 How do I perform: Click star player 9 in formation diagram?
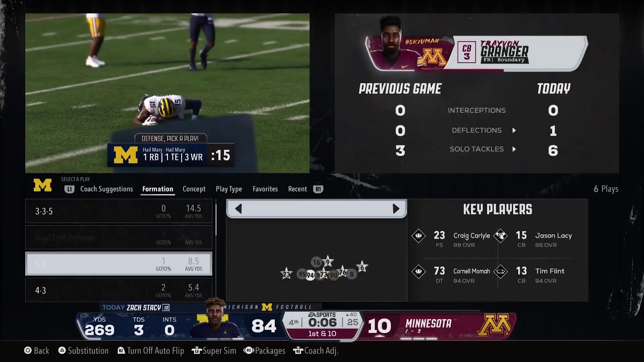[x=328, y=261]
